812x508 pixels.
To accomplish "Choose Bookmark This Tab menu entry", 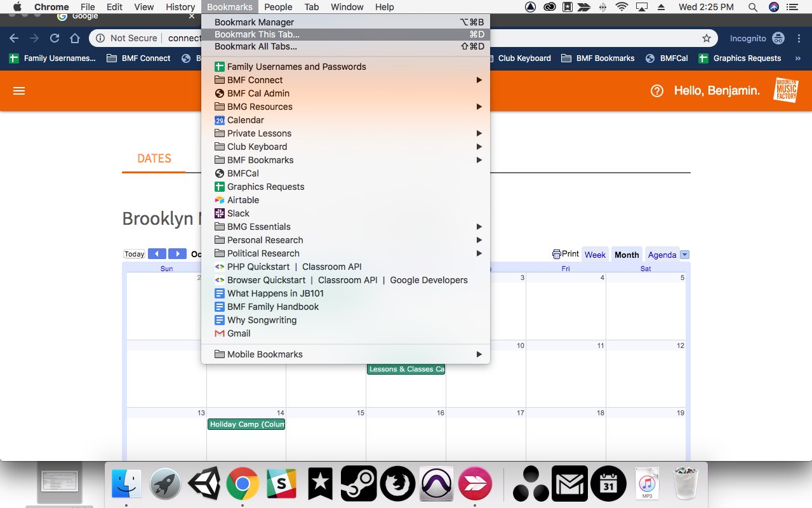I will click(345, 34).
